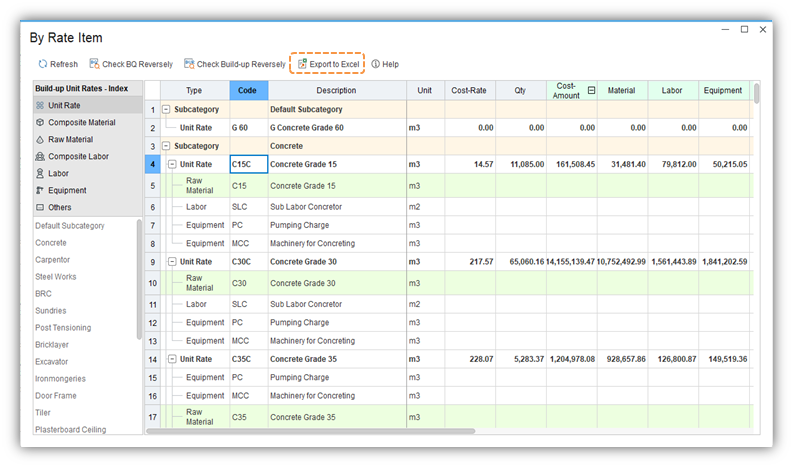This screenshot has width=793, height=467.
Task: Collapse the C30C Unit Rate row
Action: tap(172, 261)
